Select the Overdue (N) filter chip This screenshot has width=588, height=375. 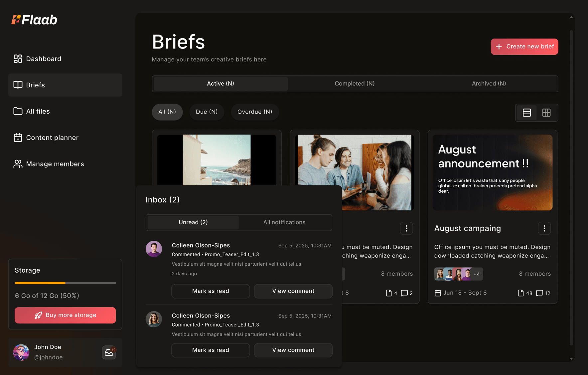[x=255, y=112]
